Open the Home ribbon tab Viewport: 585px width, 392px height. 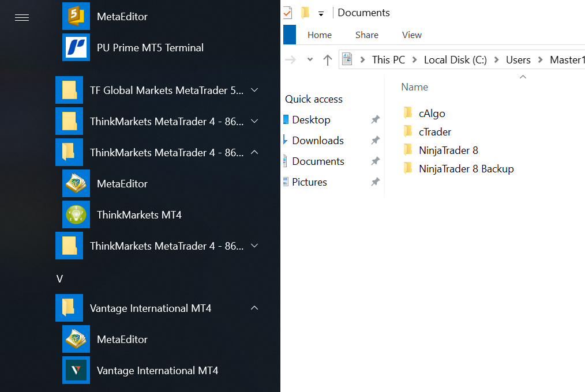tap(320, 35)
